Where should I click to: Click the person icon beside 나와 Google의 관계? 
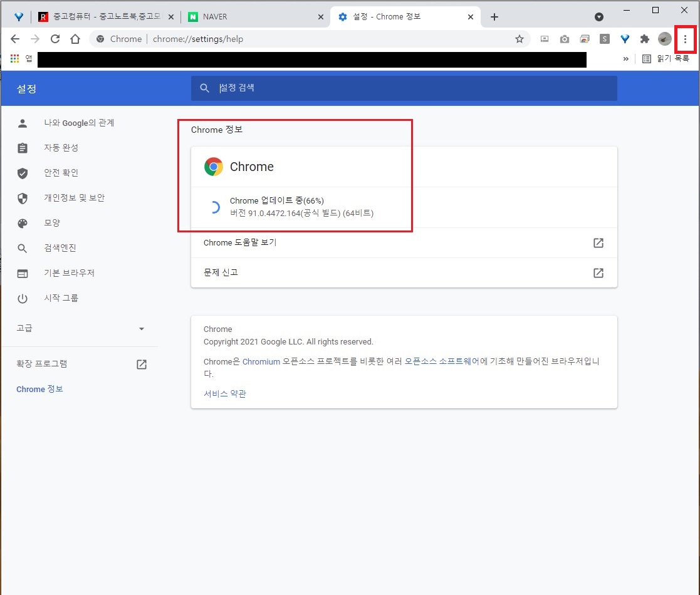pyautogui.click(x=23, y=123)
